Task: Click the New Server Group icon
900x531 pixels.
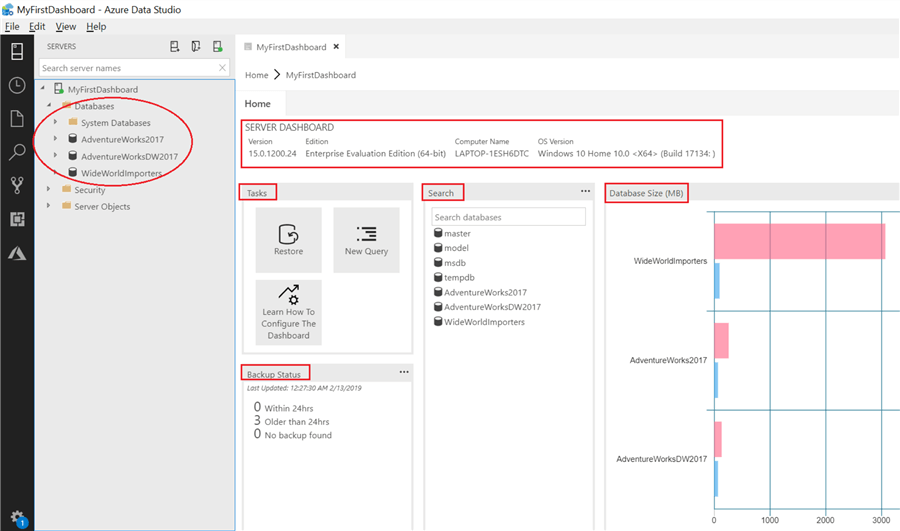Action: click(196, 46)
